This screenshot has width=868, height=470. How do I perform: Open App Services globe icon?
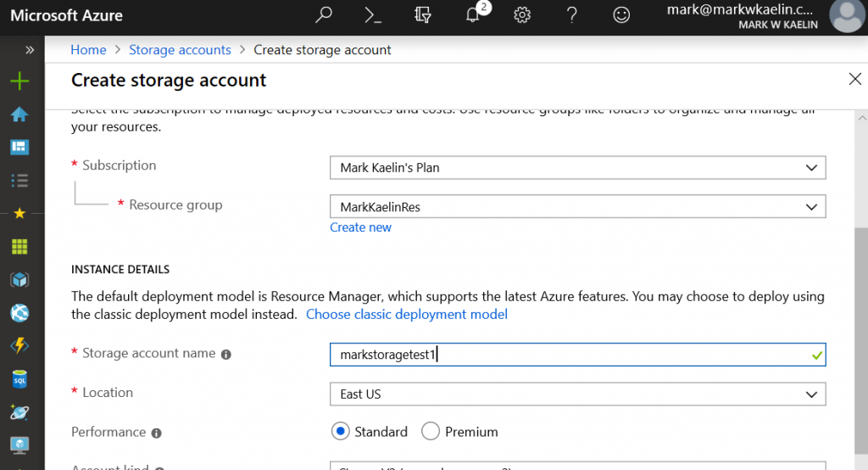19,313
